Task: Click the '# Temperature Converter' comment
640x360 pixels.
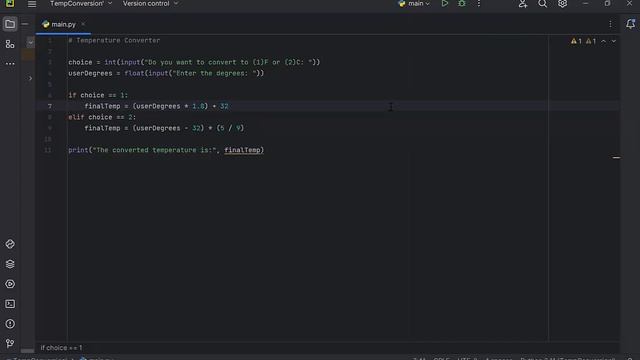Action: coord(114,40)
